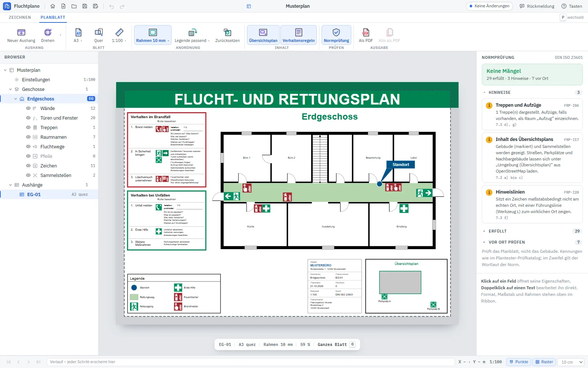Save the plan with the disk icon
Screen dimensions: 588x368
(x=85, y=6)
